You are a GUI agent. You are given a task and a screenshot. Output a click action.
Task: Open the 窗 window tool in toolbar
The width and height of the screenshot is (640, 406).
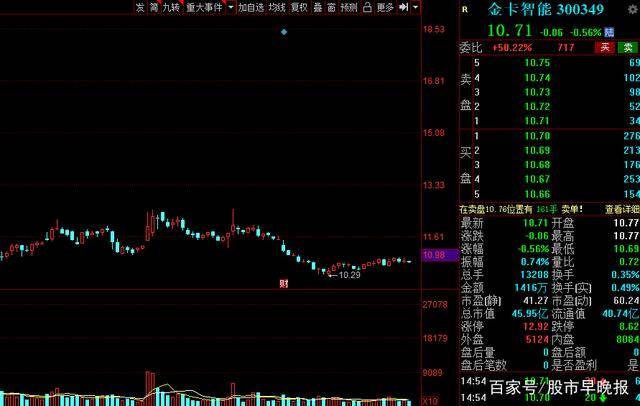click(x=331, y=7)
